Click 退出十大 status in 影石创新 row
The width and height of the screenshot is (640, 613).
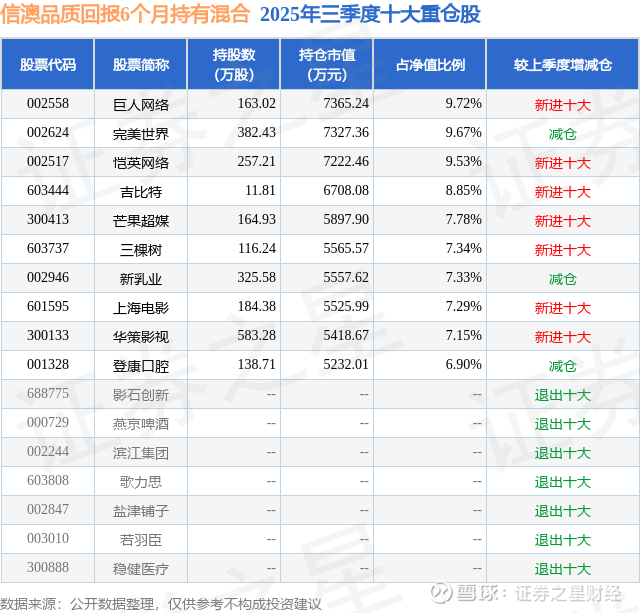tap(563, 395)
